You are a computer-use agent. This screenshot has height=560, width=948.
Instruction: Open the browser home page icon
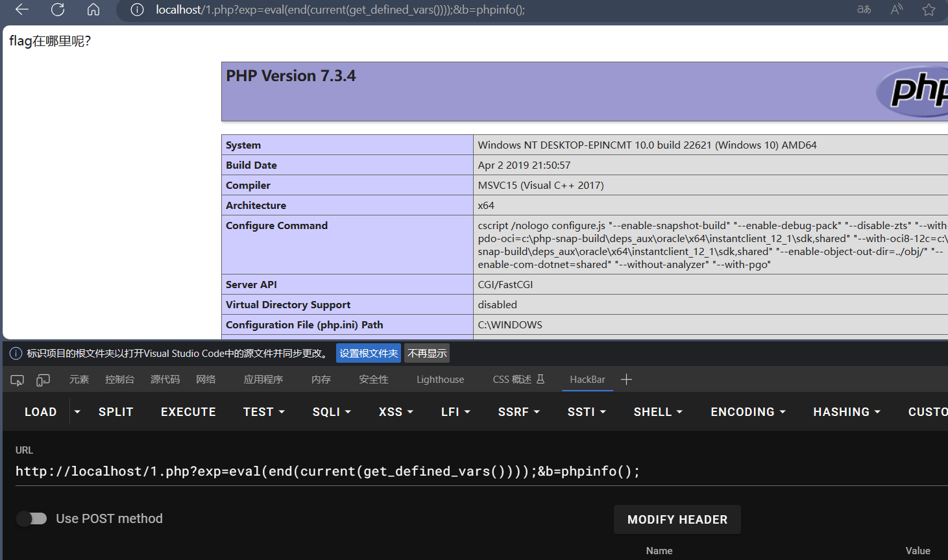click(x=93, y=9)
